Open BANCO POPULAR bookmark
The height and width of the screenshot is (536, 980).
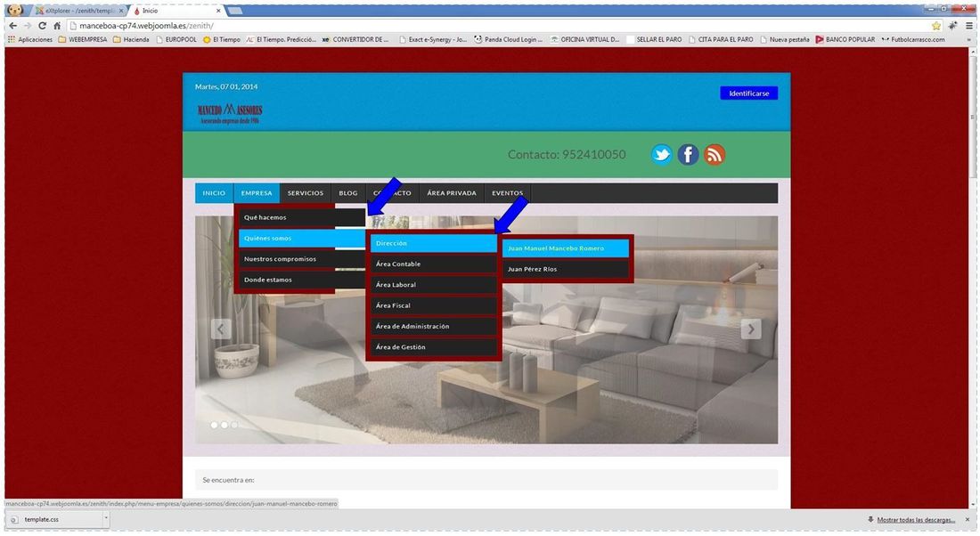[845, 39]
